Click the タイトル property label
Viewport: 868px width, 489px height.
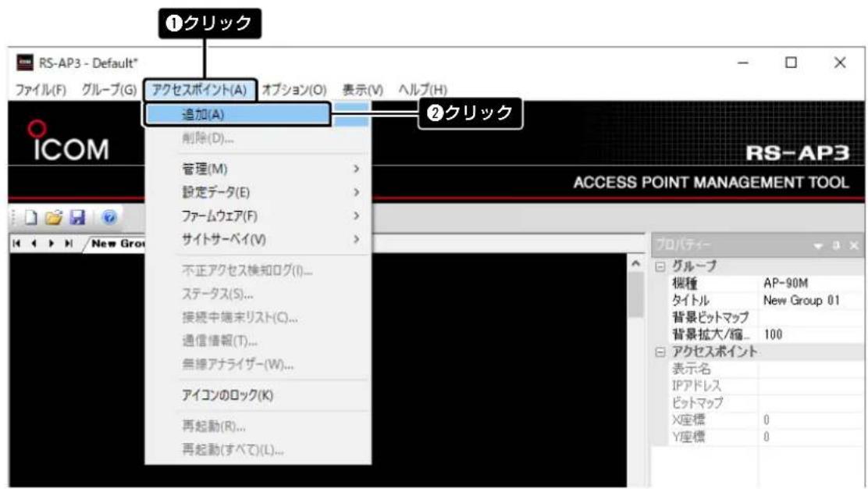coord(690,300)
